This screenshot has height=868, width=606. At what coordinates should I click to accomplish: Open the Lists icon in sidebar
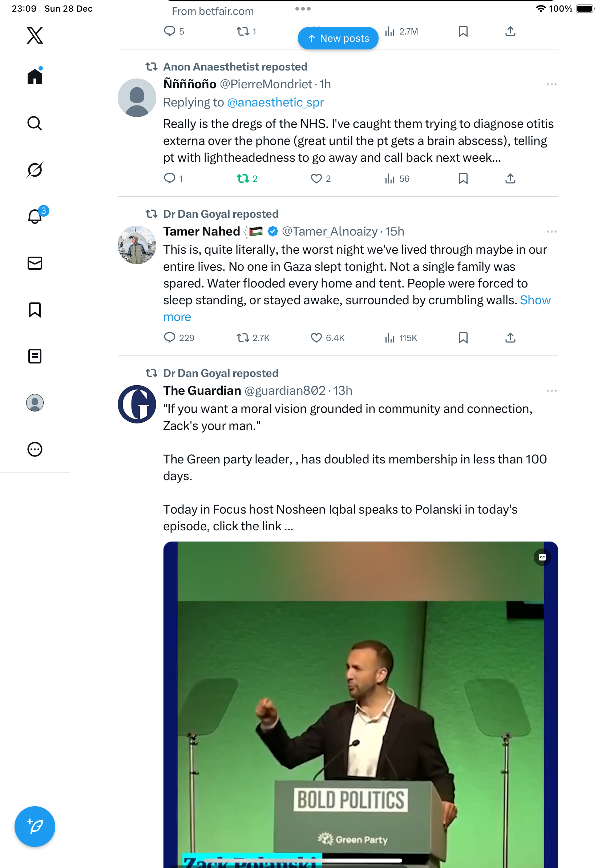point(35,356)
